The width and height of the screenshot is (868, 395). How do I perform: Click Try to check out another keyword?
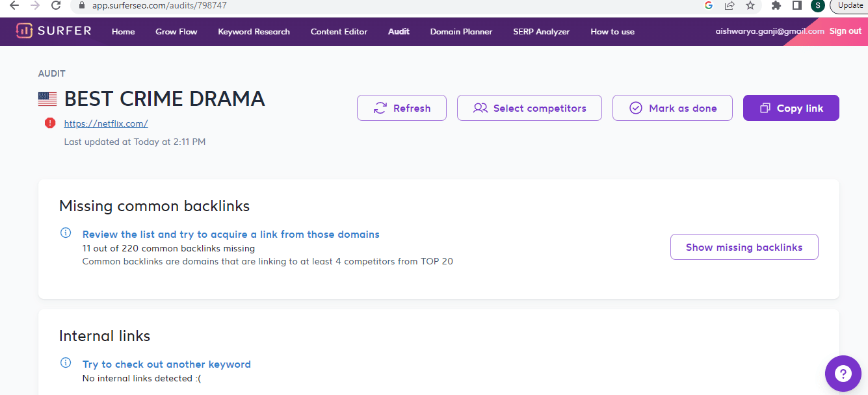[x=166, y=364]
